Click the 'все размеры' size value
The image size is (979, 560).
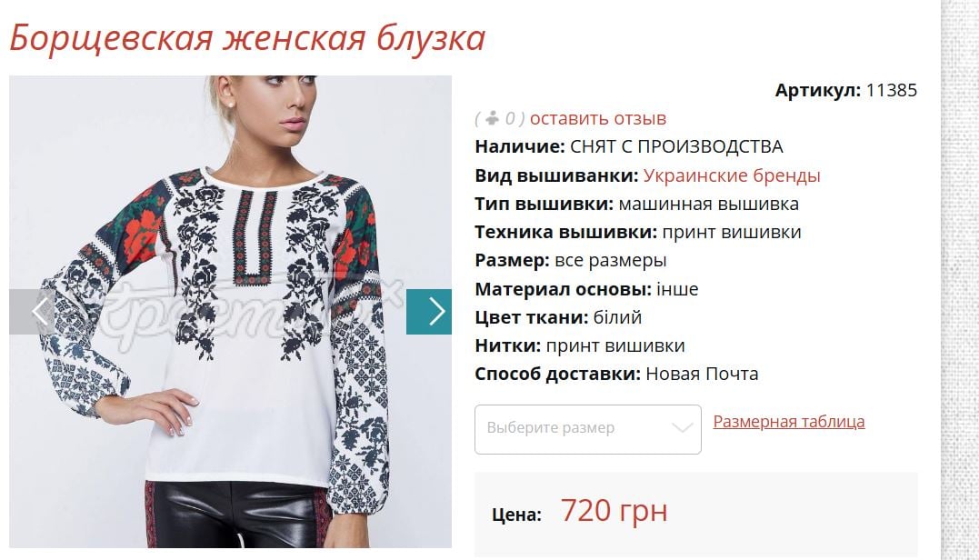click(611, 260)
